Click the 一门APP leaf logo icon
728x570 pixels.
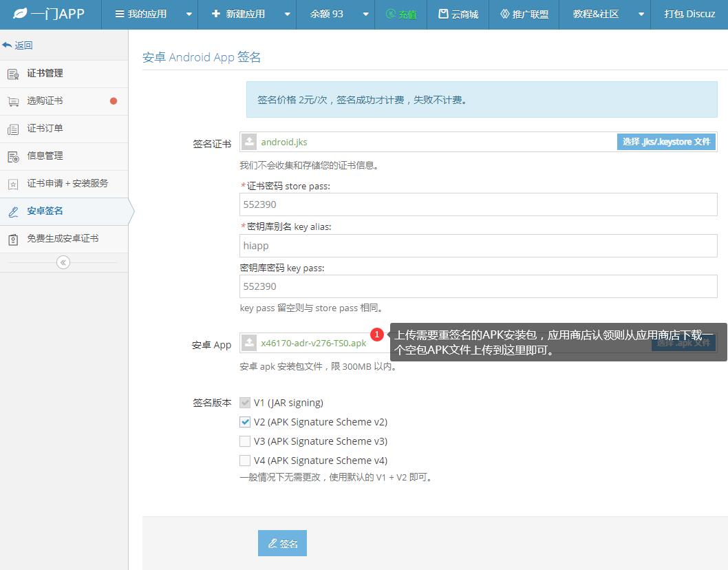coord(20,14)
